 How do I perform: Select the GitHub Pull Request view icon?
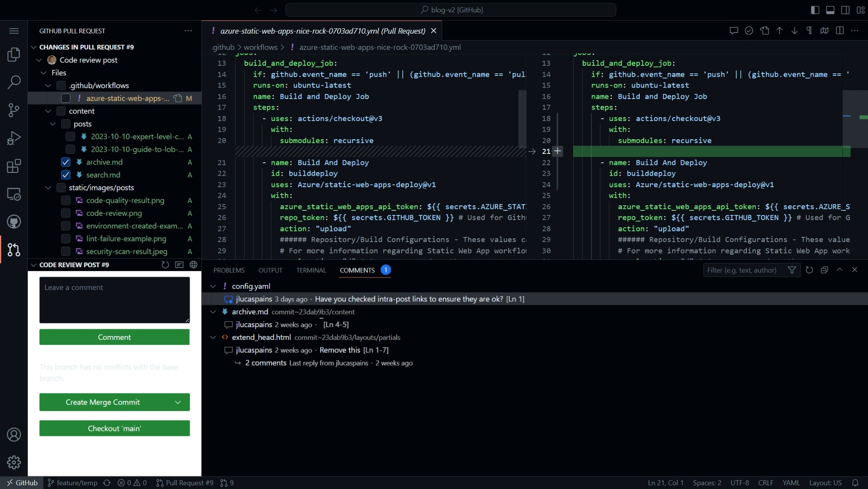(x=14, y=250)
